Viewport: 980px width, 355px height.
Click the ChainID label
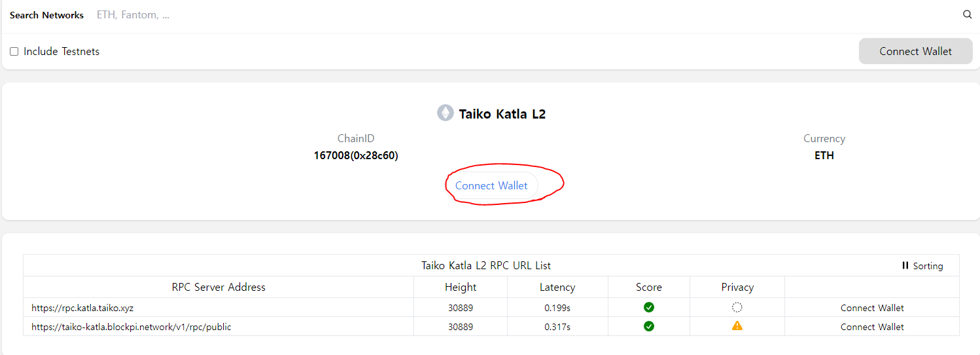[356, 139]
